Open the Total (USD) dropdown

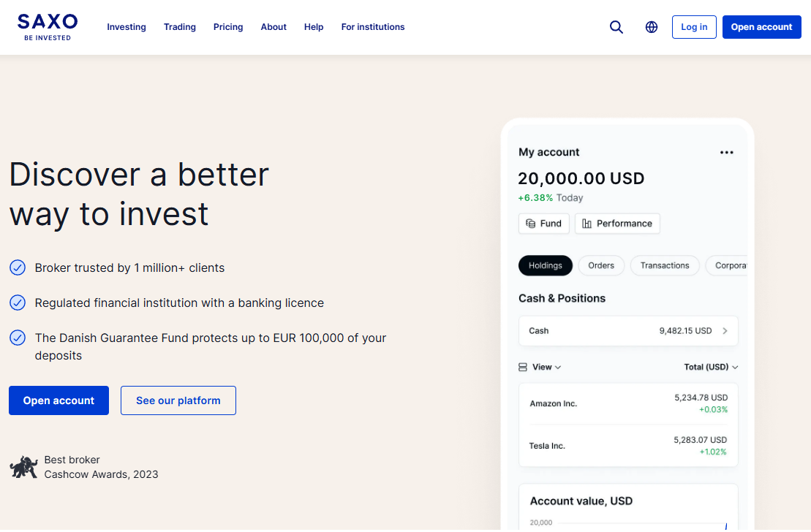point(711,367)
